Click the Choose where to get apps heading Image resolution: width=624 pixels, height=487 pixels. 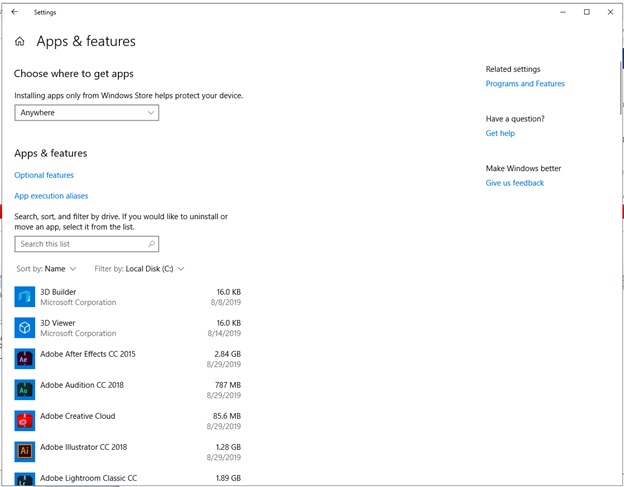pyautogui.click(x=74, y=74)
